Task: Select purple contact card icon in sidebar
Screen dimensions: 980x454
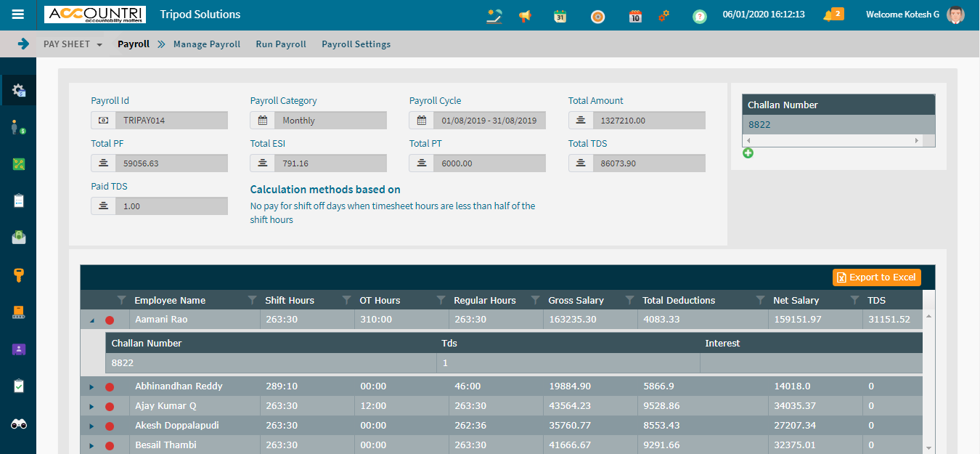Action: click(x=19, y=349)
